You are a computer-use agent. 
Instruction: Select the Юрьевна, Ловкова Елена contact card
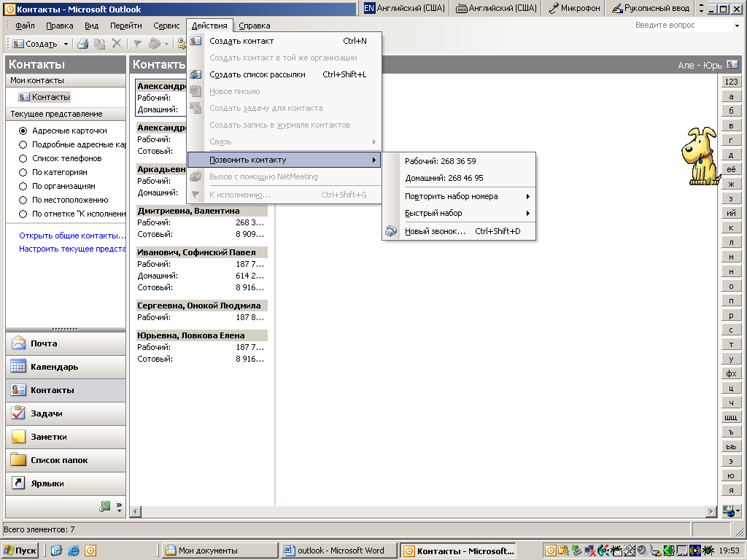(x=202, y=347)
